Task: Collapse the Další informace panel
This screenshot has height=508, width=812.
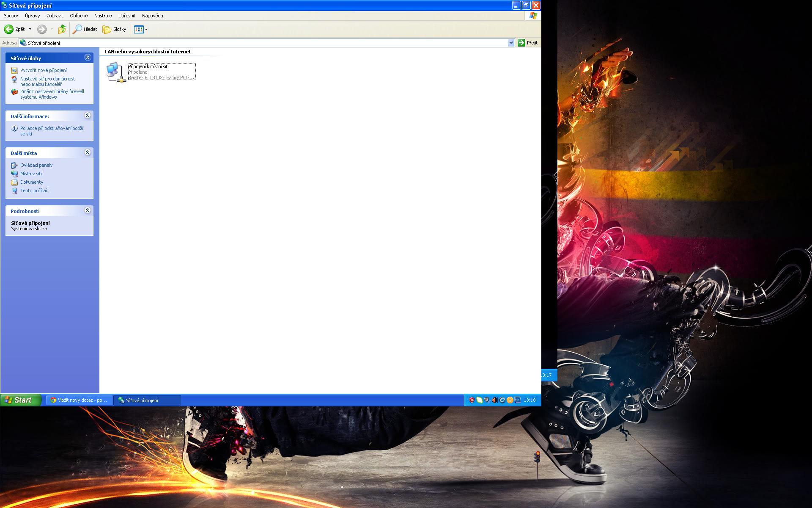Action: (88, 116)
